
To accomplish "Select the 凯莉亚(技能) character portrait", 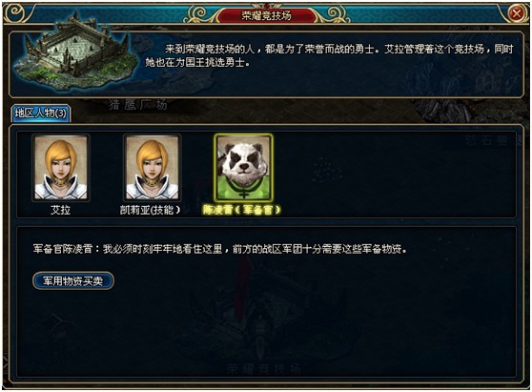I will pos(152,168).
